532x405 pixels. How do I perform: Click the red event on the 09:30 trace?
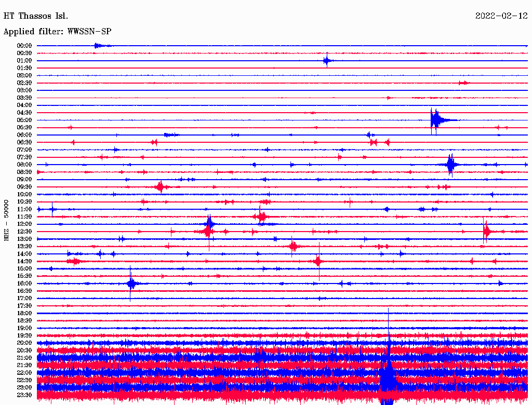(x=161, y=187)
